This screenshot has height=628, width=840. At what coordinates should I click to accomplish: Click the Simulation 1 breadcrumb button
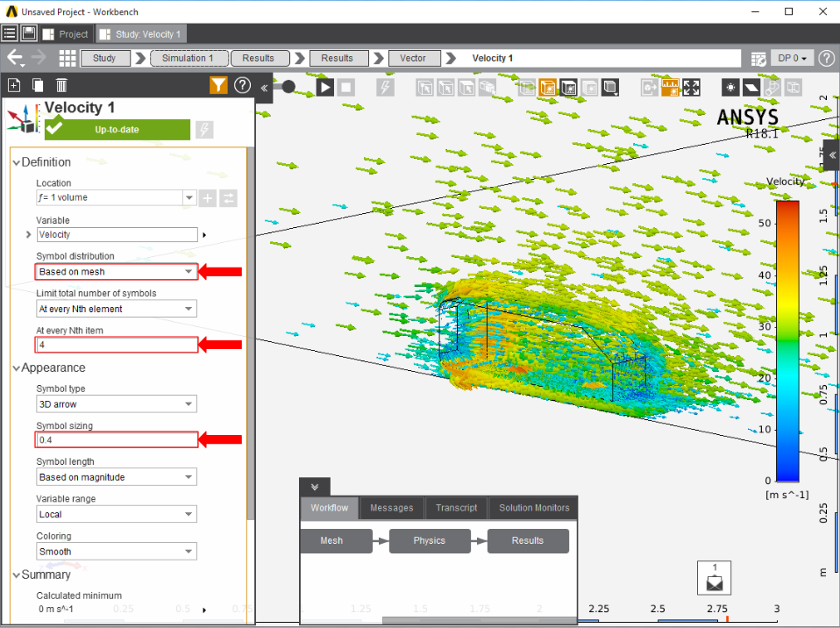point(189,58)
